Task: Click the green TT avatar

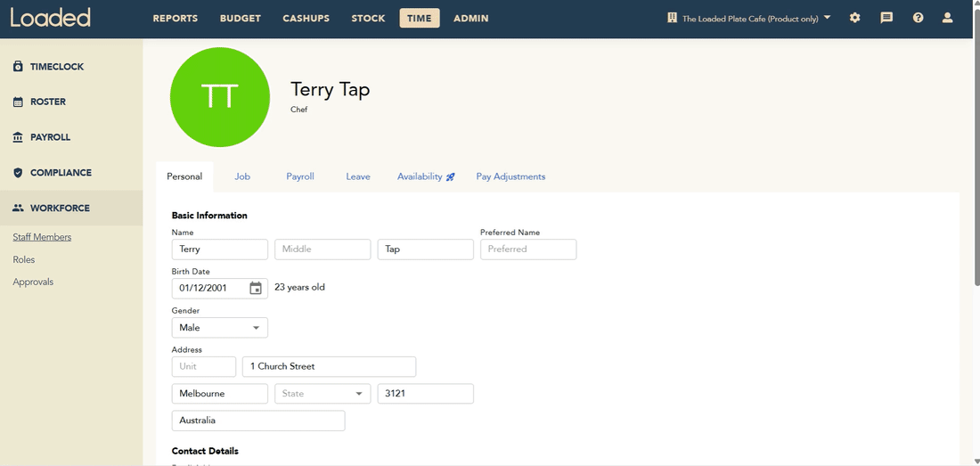Action: coord(220,97)
